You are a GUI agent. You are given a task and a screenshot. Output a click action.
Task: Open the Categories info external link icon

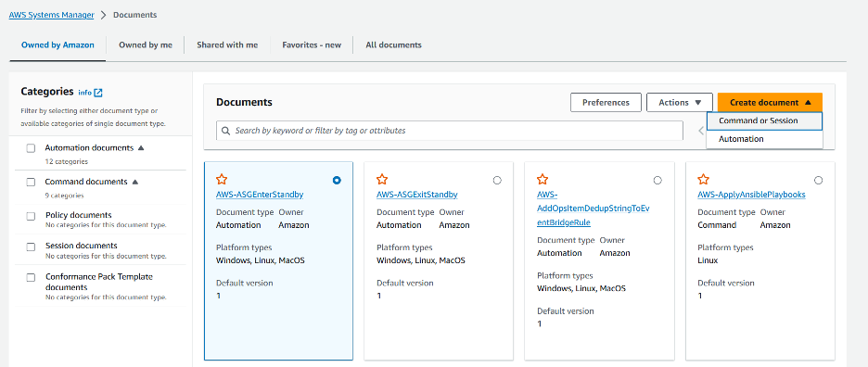98,93
